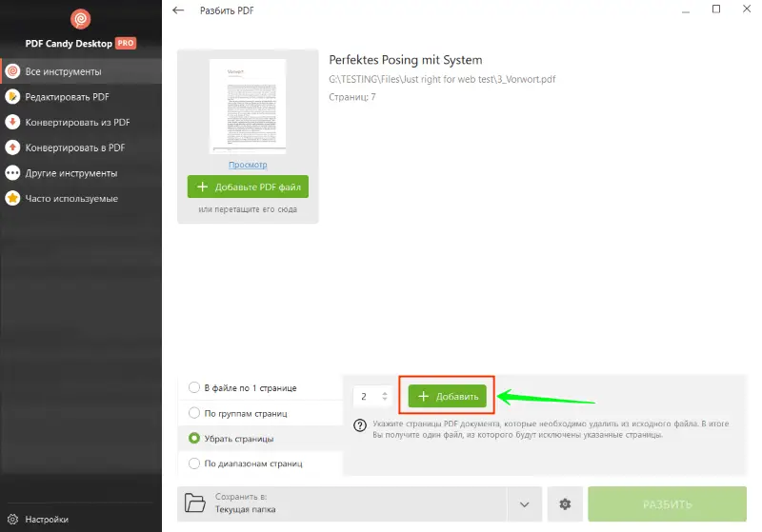Open the Редактировать PDF menu item
The image size is (762, 532).
[81, 96]
